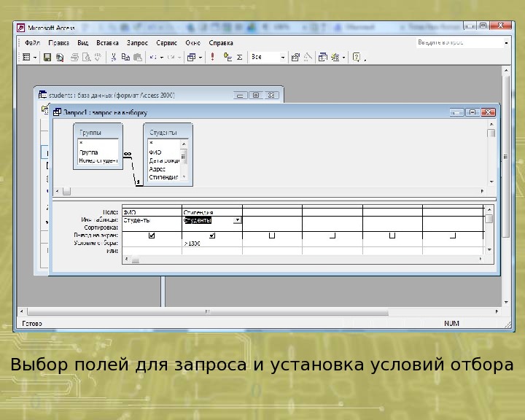Viewport: 525px width, 420px height.
Task: Click the Запрос1 query window title icon
Action: coord(58,112)
